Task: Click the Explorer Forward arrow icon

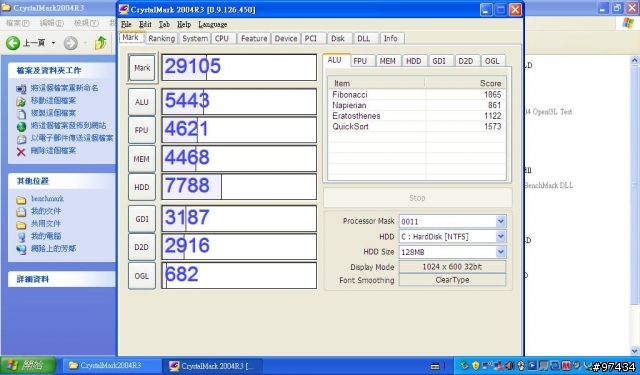Action: [x=71, y=43]
